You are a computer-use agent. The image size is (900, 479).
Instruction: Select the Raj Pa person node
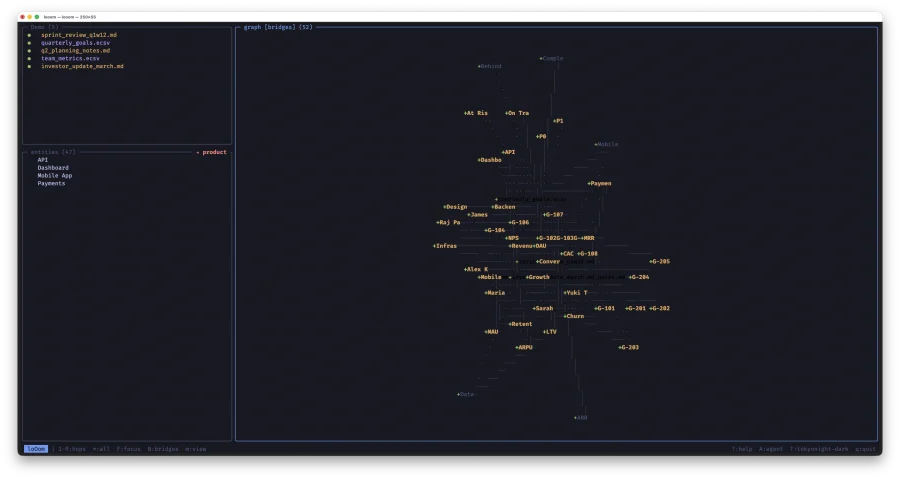point(449,222)
